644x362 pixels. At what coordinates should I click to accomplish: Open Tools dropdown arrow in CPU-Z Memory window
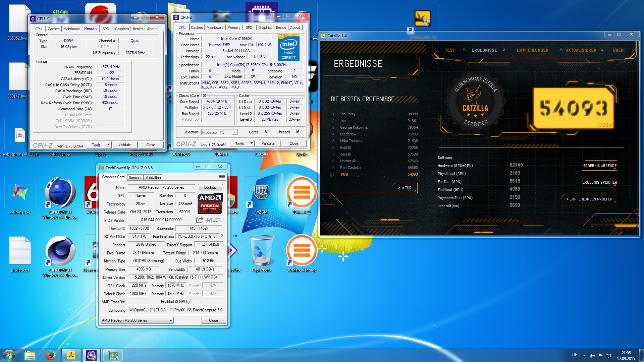pyautogui.click(x=108, y=145)
